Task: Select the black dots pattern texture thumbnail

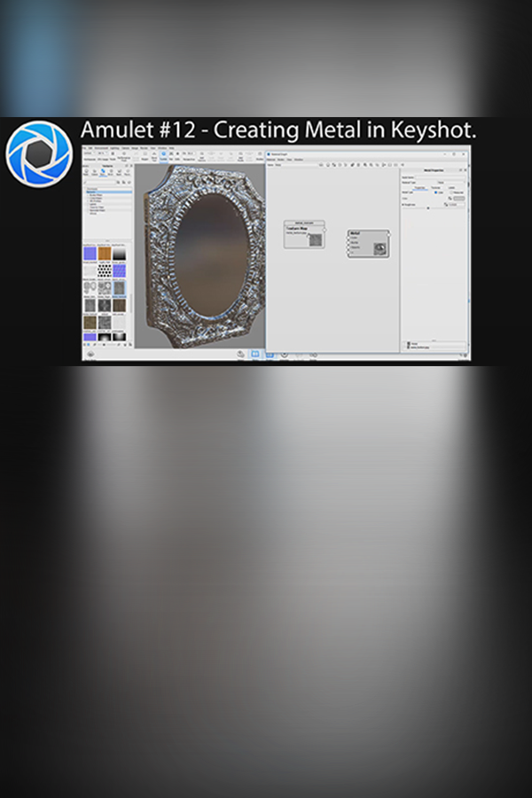Action: pos(105,270)
